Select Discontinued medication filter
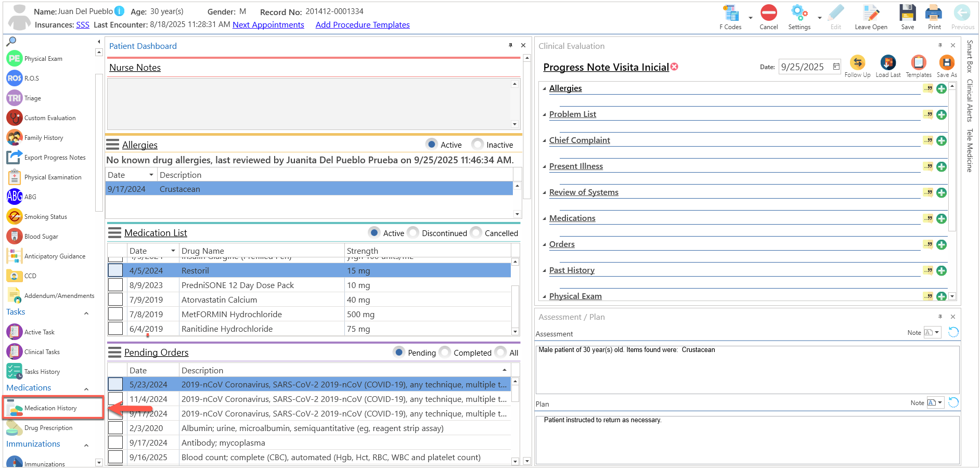 pyautogui.click(x=413, y=232)
